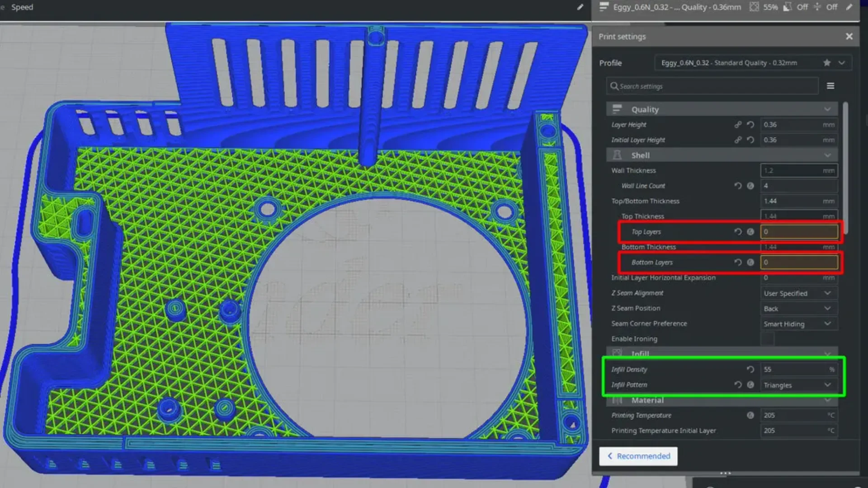
Task: Click the star icon in Profile selector
Action: pos(827,63)
